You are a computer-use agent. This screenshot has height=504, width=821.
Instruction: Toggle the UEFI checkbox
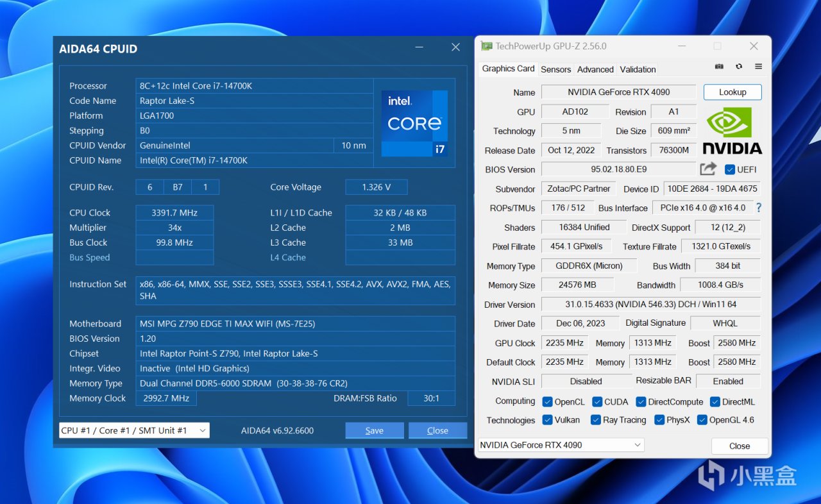point(730,170)
